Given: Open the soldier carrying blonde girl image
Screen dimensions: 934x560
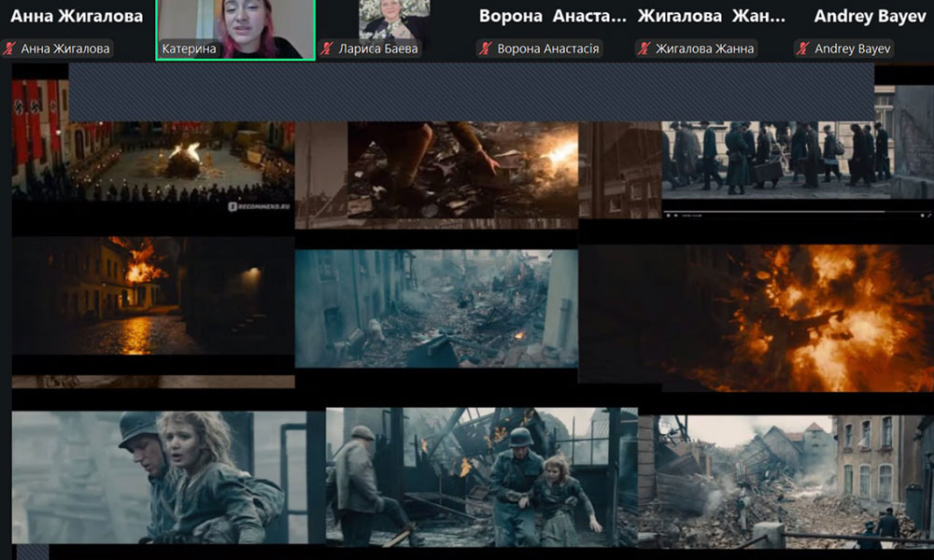Looking at the screenshot, I should click(x=159, y=476).
